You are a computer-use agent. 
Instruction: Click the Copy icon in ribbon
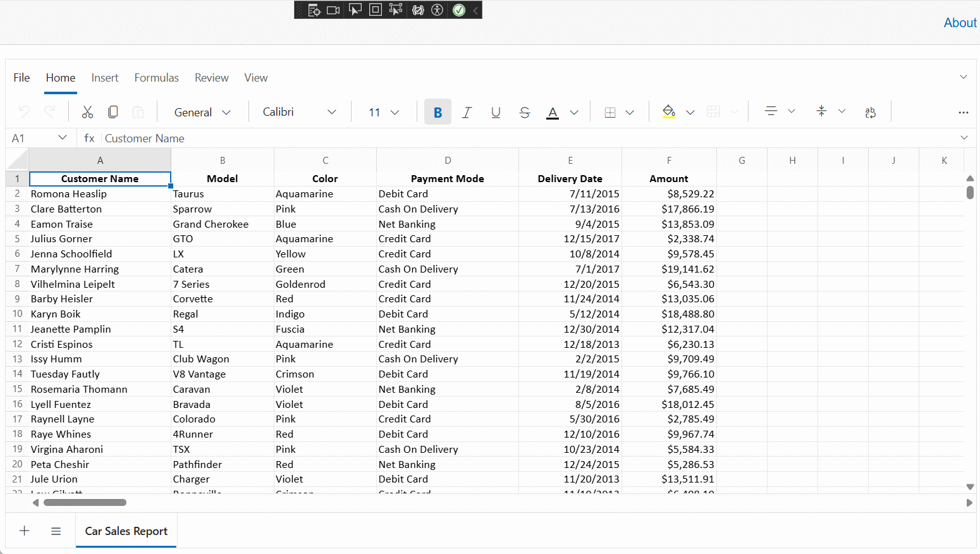(113, 112)
